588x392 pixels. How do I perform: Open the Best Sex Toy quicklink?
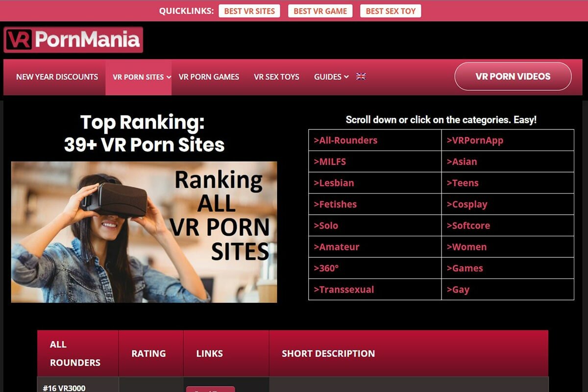click(x=391, y=11)
